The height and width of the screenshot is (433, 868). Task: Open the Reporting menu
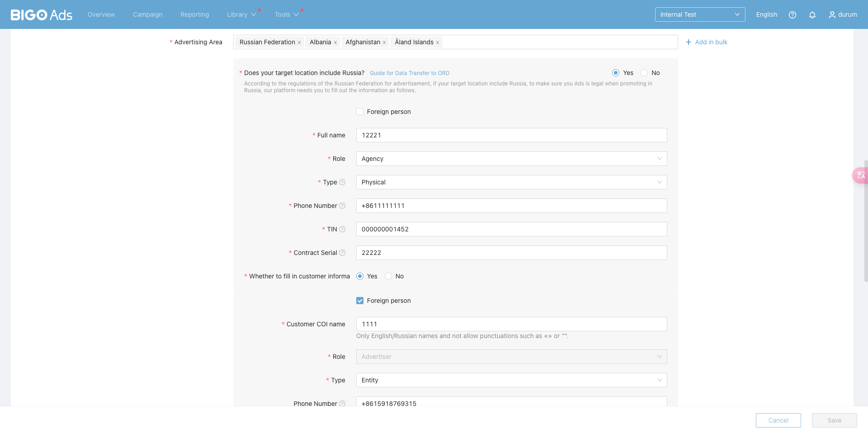click(194, 14)
